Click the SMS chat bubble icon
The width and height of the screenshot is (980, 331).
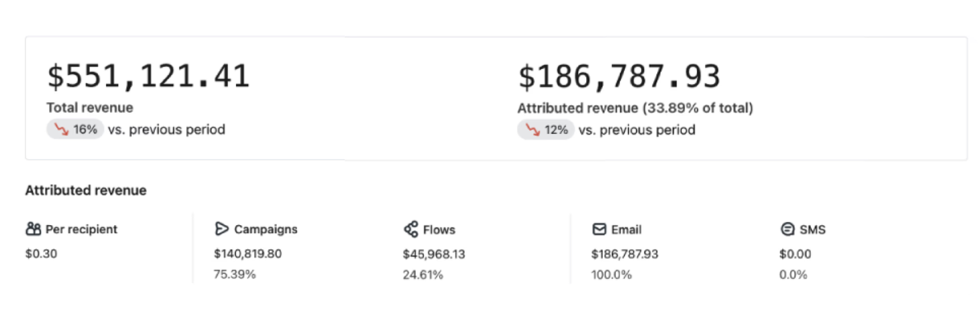pyautogui.click(x=788, y=229)
